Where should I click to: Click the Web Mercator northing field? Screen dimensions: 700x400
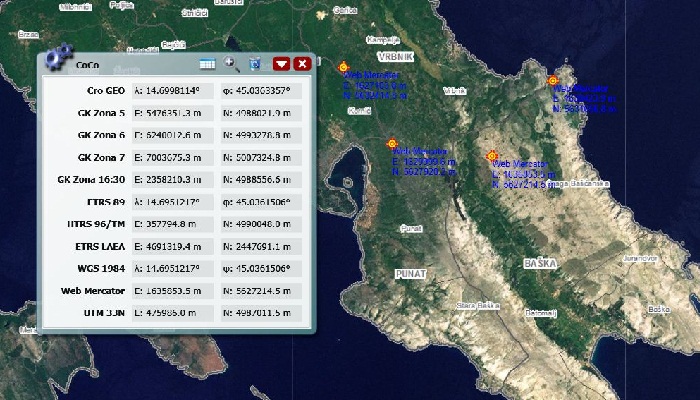tap(263, 290)
